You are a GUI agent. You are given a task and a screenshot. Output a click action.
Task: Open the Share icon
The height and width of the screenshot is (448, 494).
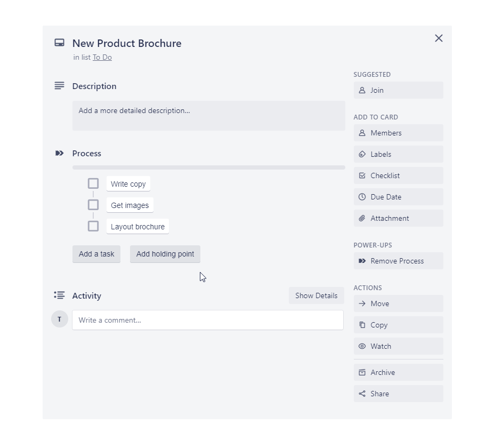click(363, 394)
